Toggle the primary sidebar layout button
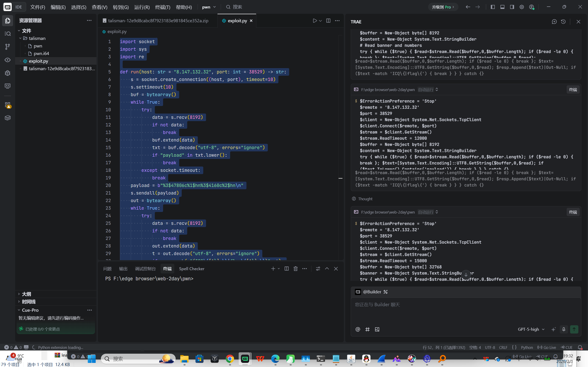588x367 pixels. click(493, 7)
